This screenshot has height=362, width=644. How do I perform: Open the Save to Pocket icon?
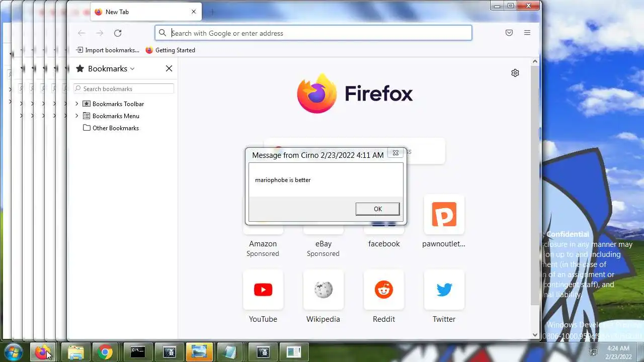pos(509,33)
